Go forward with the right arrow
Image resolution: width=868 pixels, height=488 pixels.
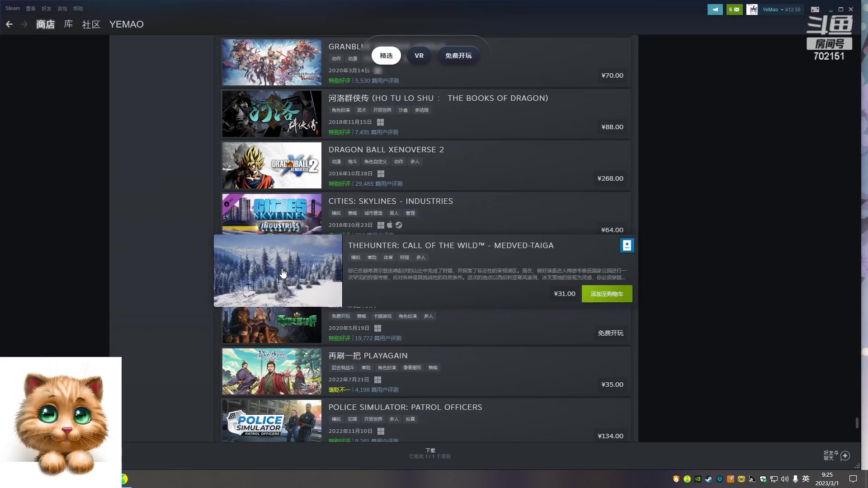(x=24, y=24)
